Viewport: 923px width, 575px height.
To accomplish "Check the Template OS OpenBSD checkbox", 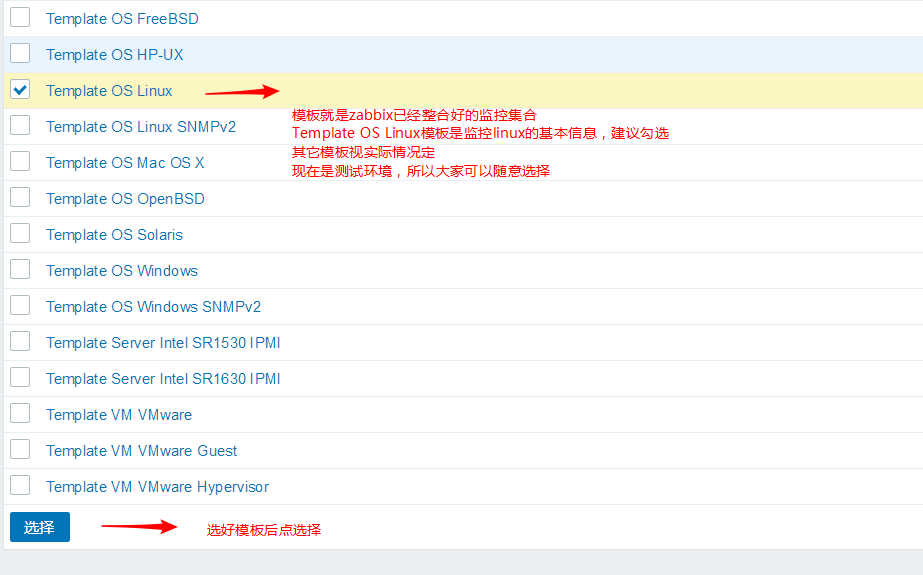I will (x=20, y=197).
